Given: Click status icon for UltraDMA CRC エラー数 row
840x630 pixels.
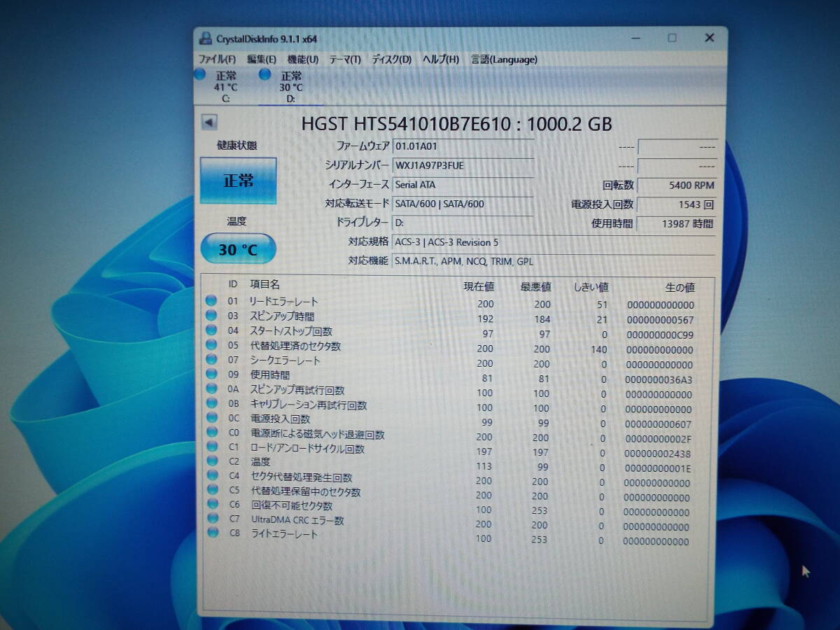Looking at the screenshot, I should [213, 519].
